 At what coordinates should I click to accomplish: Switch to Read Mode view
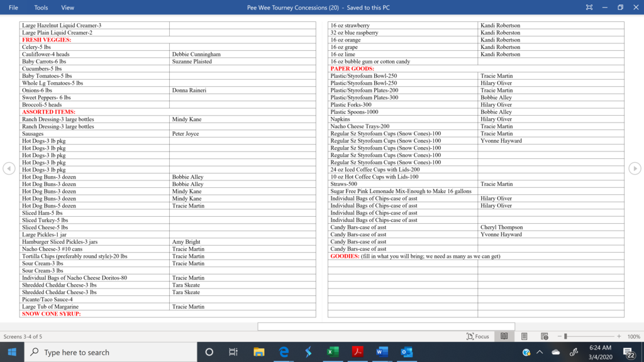(x=504, y=336)
